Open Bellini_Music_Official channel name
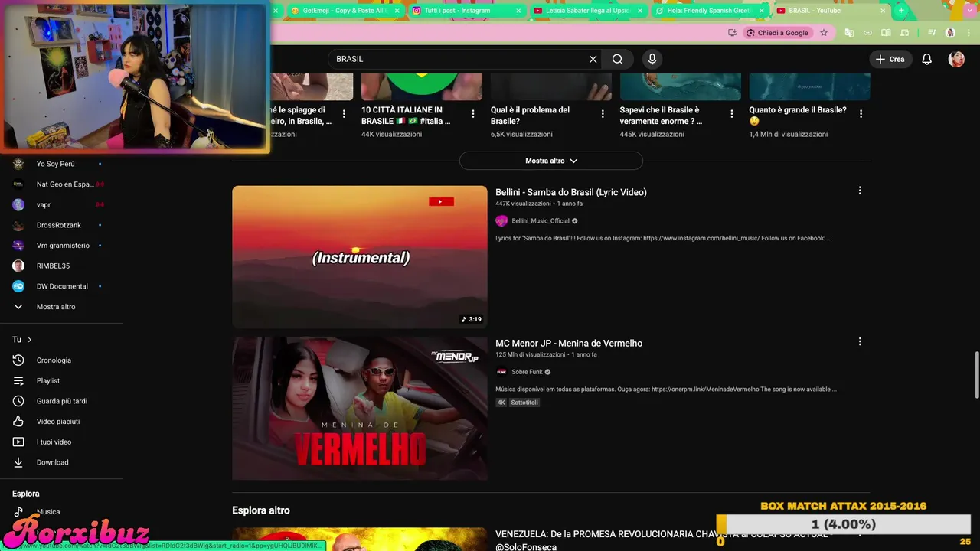980x551 pixels. [x=541, y=221]
